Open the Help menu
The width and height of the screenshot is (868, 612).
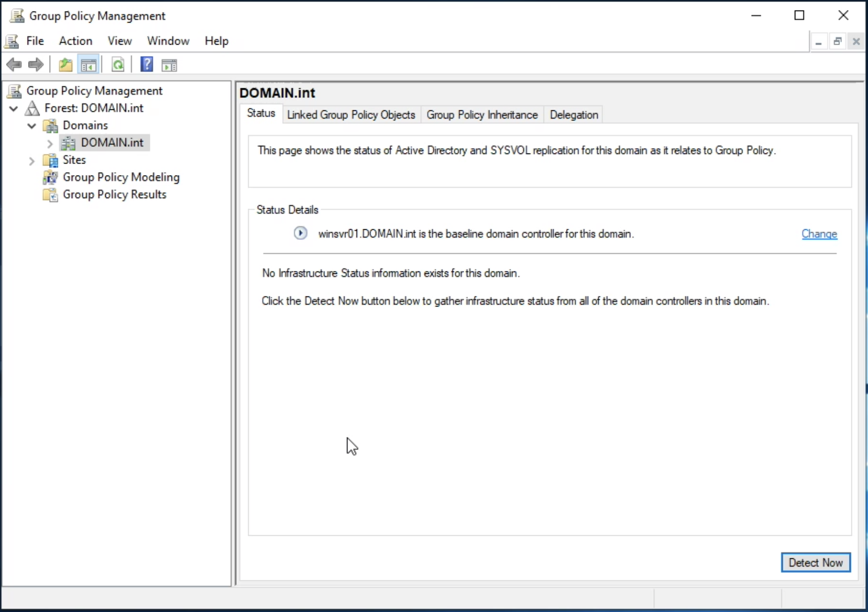217,41
